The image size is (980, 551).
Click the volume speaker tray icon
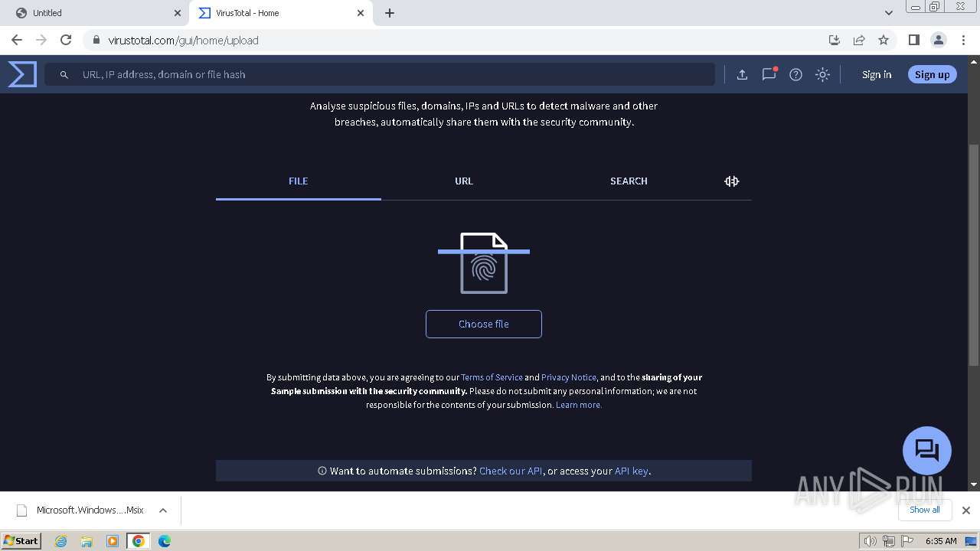[x=870, y=541]
